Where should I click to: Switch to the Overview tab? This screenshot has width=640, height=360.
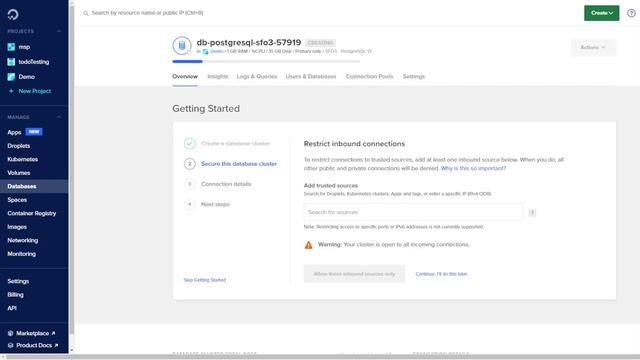click(x=185, y=76)
